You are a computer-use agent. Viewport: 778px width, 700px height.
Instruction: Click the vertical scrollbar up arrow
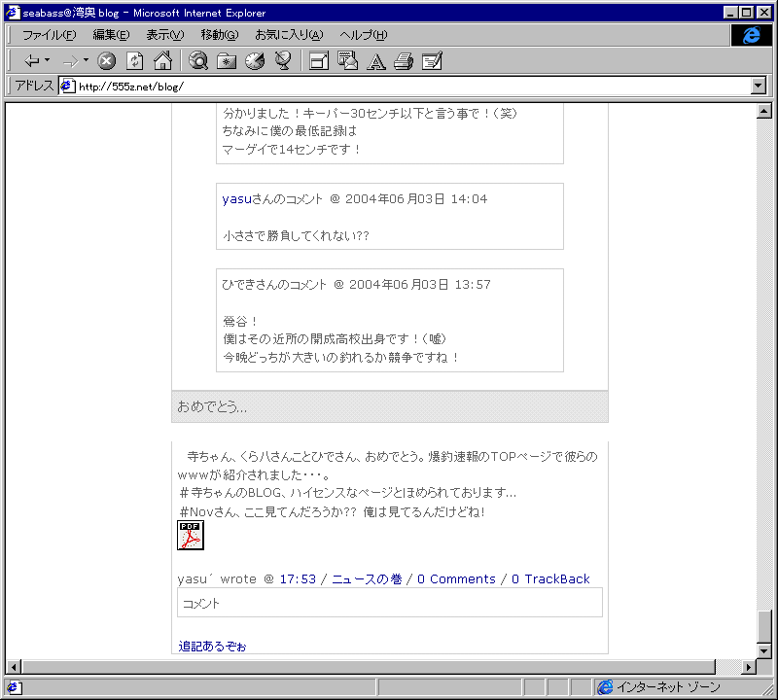(764, 112)
